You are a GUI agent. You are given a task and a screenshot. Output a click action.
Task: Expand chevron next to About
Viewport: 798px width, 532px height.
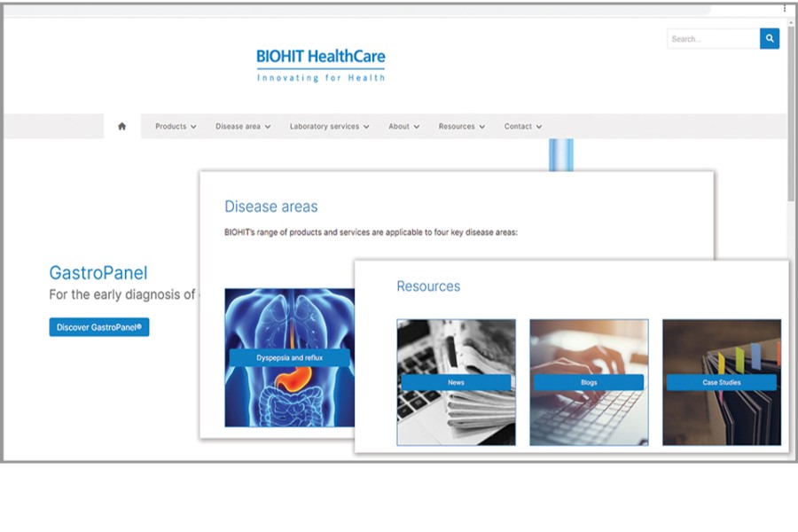417,127
